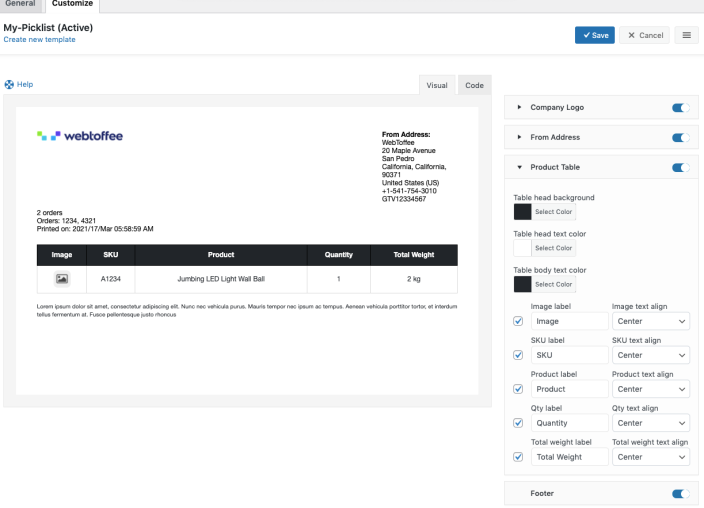Click the My-Picklist (Active) title
Viewport: 704px width, 508px height.
click(48, 27)
